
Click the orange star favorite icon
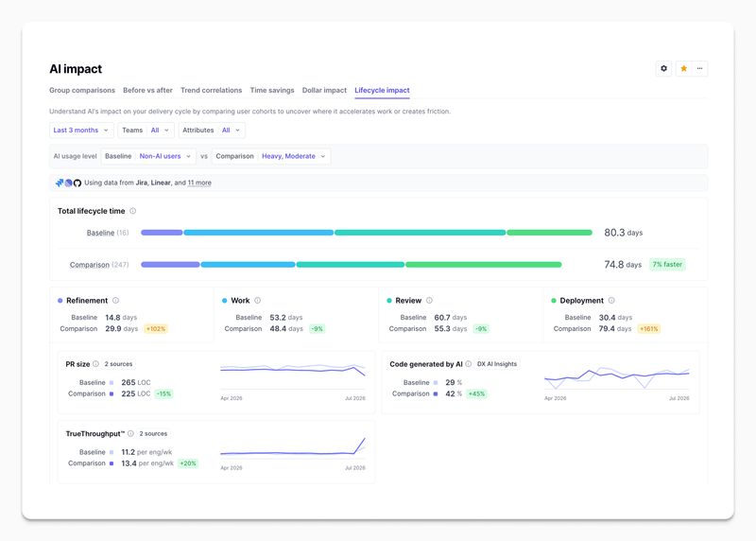(x=683, y=68)
